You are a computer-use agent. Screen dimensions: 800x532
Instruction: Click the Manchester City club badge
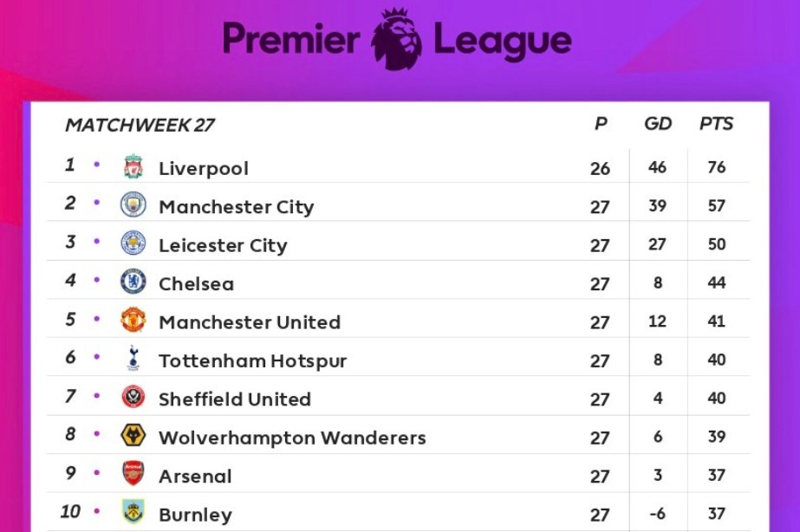click(x=133, y=205)
